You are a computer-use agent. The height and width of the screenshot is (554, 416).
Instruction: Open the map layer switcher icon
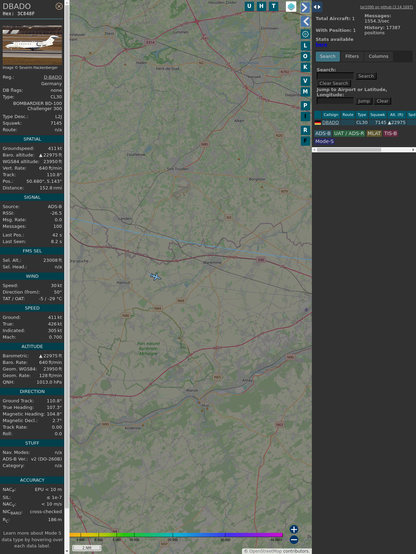coord(291,6)
